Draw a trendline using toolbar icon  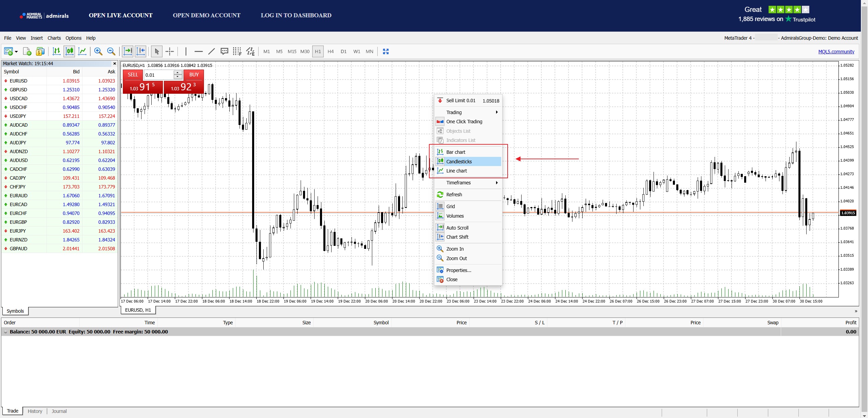tap(211, 52)
